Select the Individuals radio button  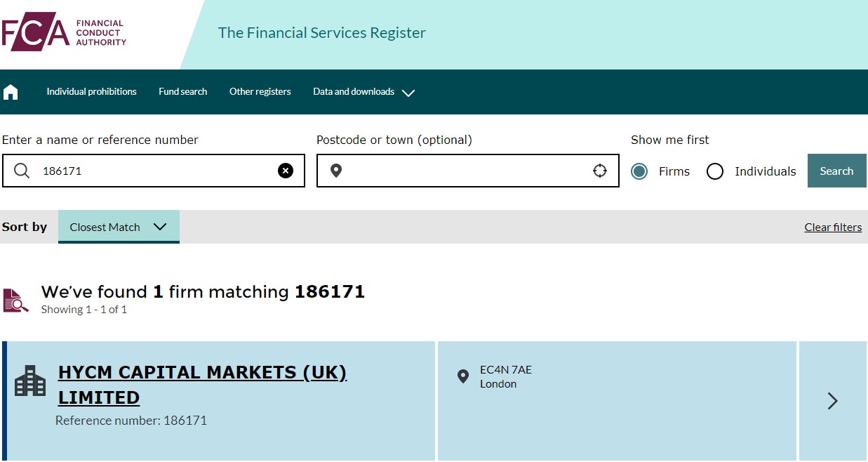click(715, 171)
